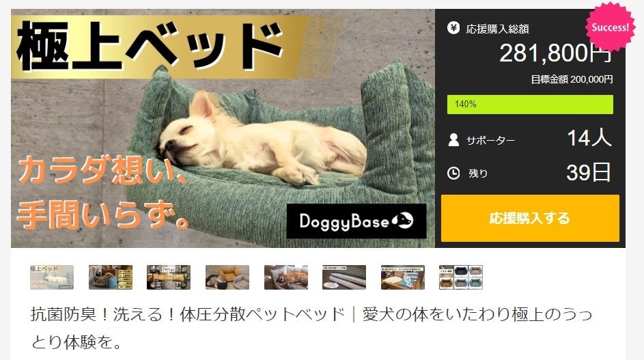Select the thumbnail with yellow and gray beds

(x=227, y=277)
